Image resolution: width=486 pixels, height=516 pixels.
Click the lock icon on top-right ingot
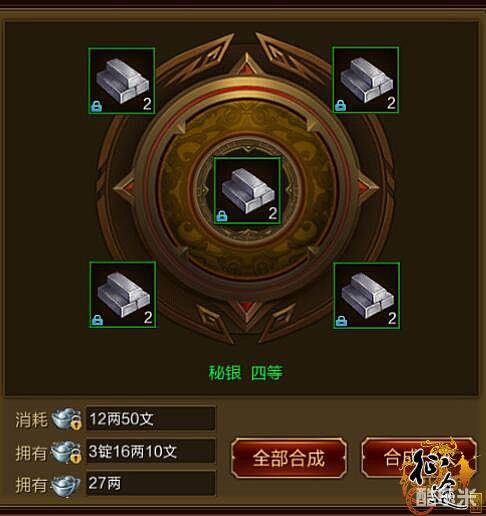pos(341,105)
